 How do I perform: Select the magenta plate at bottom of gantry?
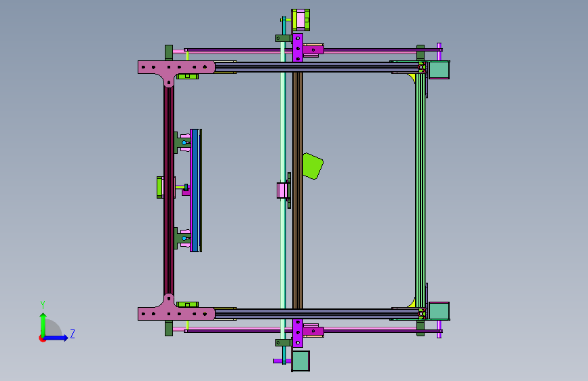(x=298, y=333)
